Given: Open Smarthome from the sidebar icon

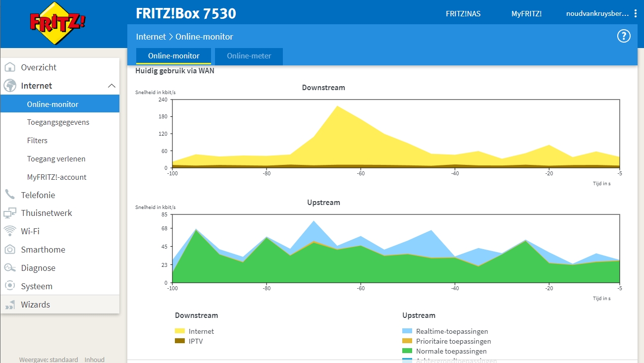Looking at the screenshot, I should tap(10, 249).
